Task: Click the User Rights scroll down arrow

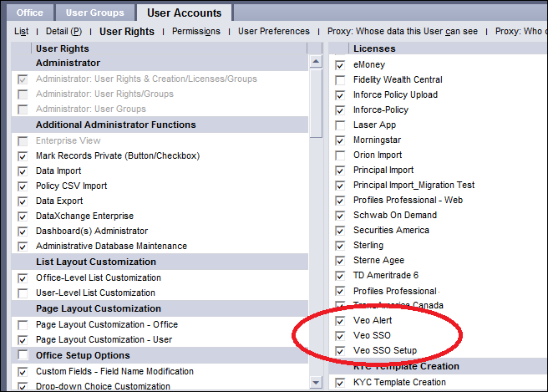Action: 316,382
